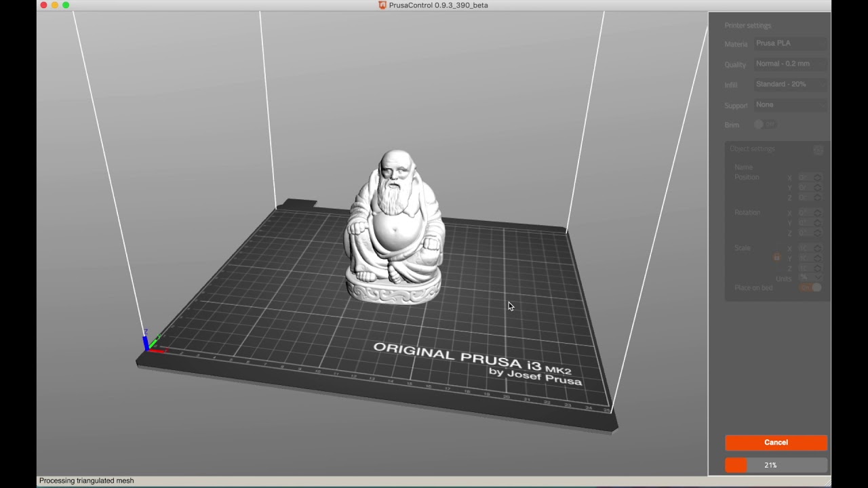
Task: Open the Support dropdown showing None
Action: click(x=791, y=105)
